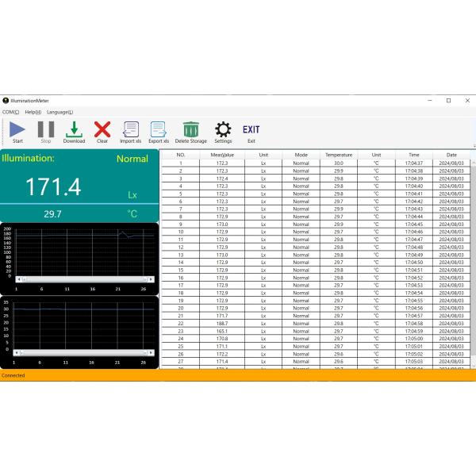Download stored data from the meter

pos(74,129)
